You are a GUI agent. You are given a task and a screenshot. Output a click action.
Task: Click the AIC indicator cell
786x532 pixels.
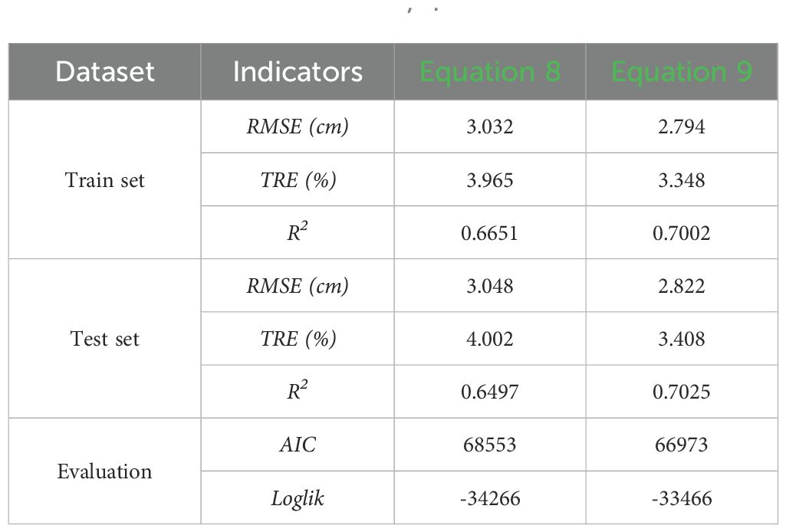(298, 445)
